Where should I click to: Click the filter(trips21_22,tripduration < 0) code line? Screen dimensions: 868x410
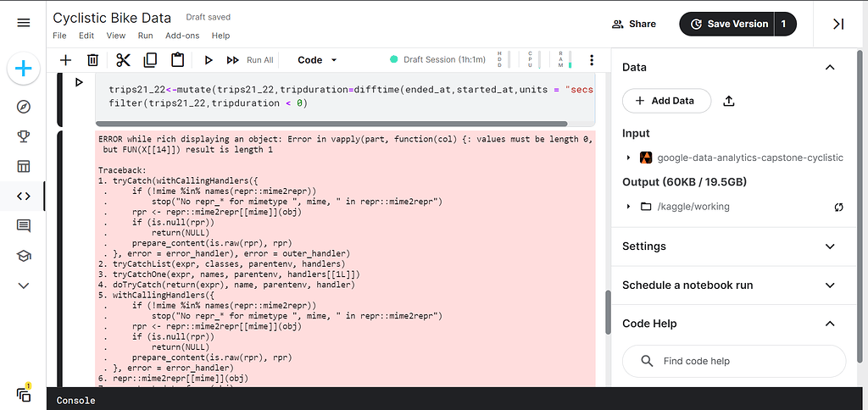pos(208,102)
